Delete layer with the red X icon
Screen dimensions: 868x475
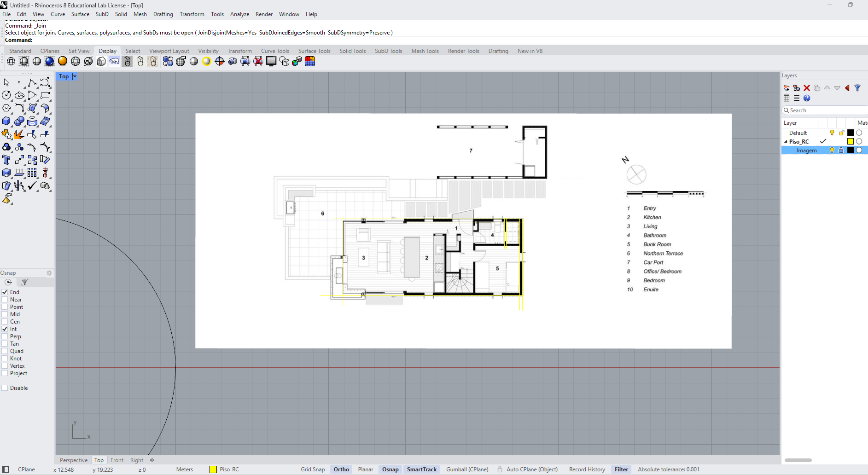pos(807,88)
